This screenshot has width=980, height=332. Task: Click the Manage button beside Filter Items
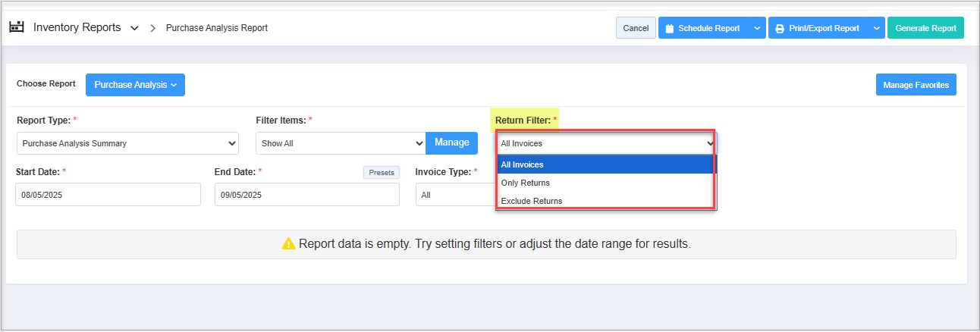tap(451, 143)
